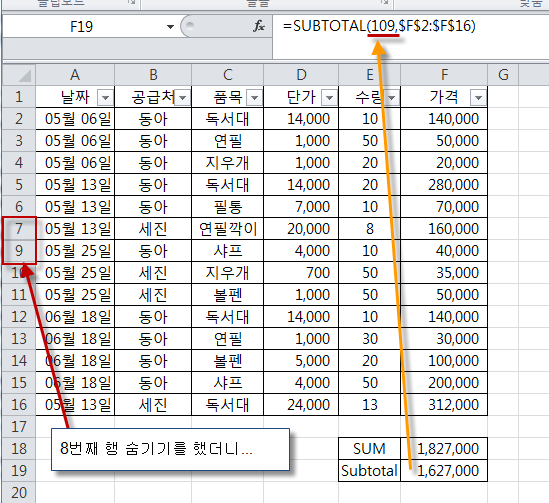Open the Name Box dropdown arrow
This screenshot has height=503, width=549.
(170, 27)
